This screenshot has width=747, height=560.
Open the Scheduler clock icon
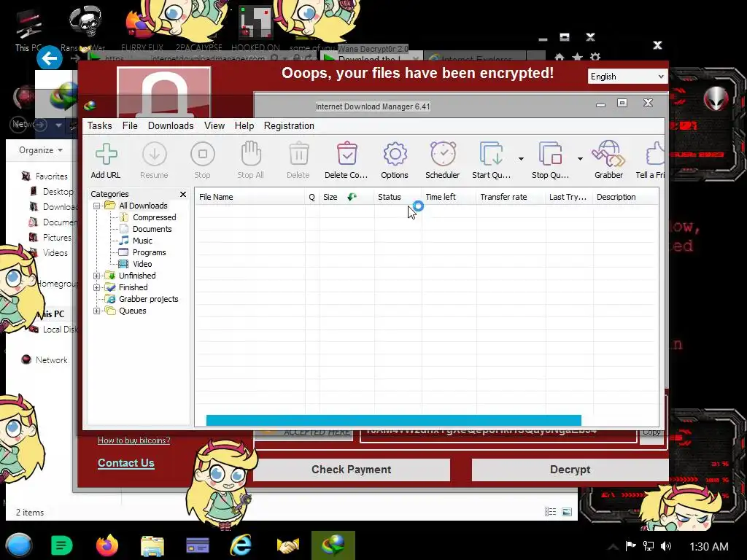[x=443, y=153]
